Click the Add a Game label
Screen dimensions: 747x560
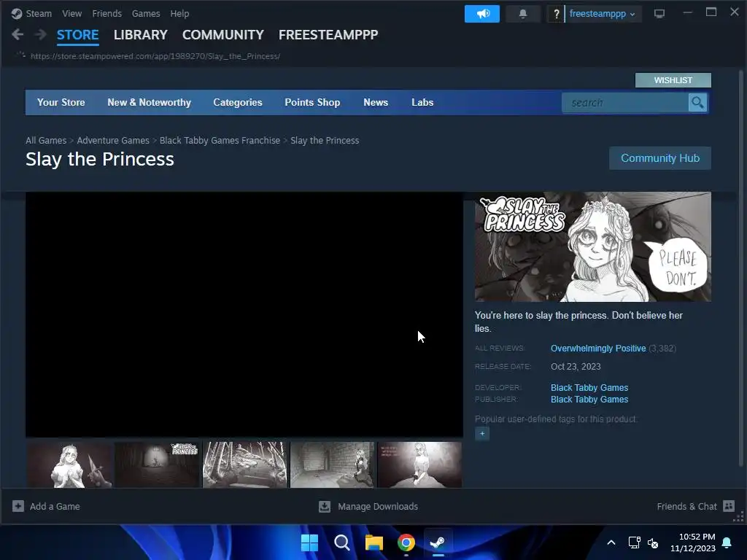(x=55, y=506)
